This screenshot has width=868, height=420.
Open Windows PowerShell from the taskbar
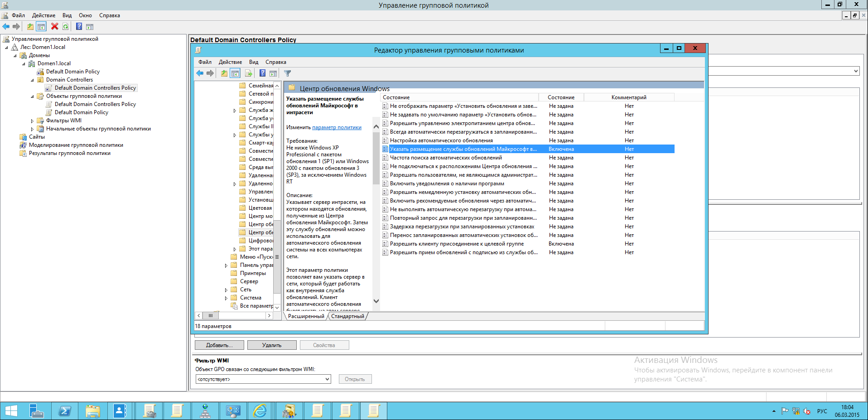[x=64, y=411]
